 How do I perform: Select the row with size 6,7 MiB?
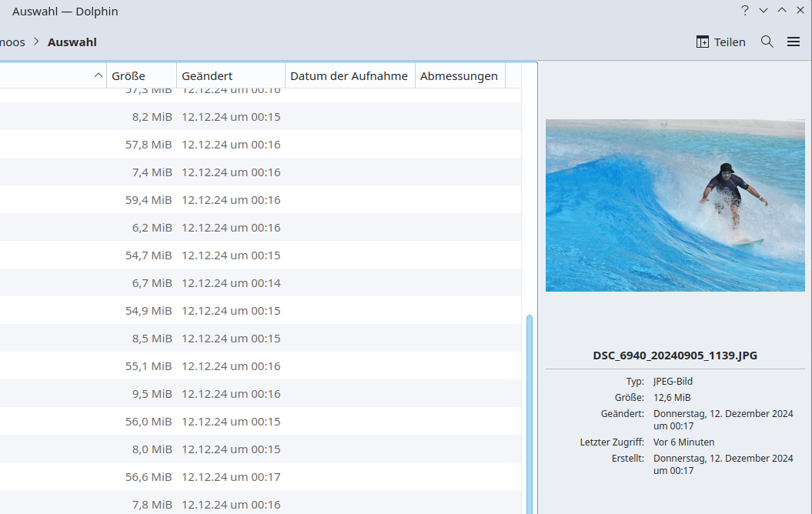pos(260,283)
